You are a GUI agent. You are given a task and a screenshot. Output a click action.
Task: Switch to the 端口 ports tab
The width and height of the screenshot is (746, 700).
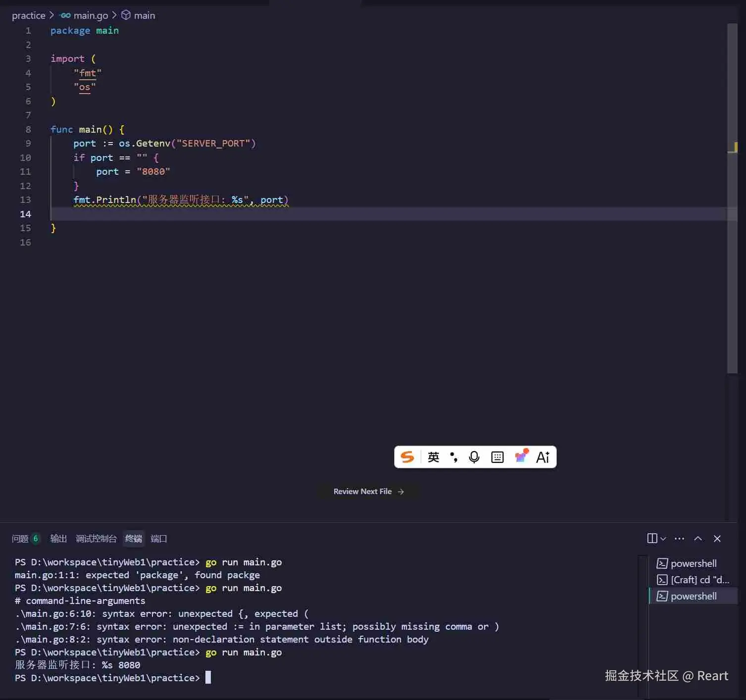coord(158,539)
